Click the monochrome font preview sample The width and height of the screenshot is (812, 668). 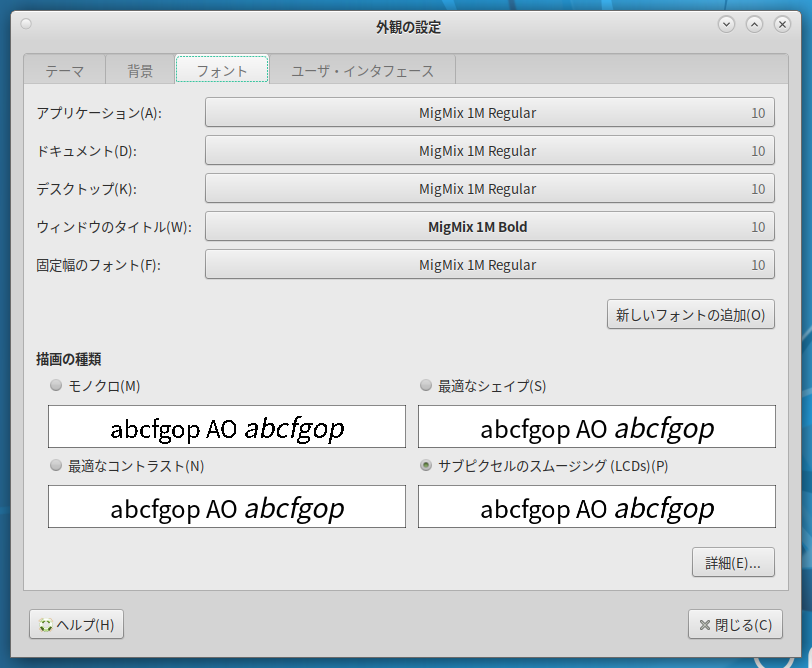[227, 427]
